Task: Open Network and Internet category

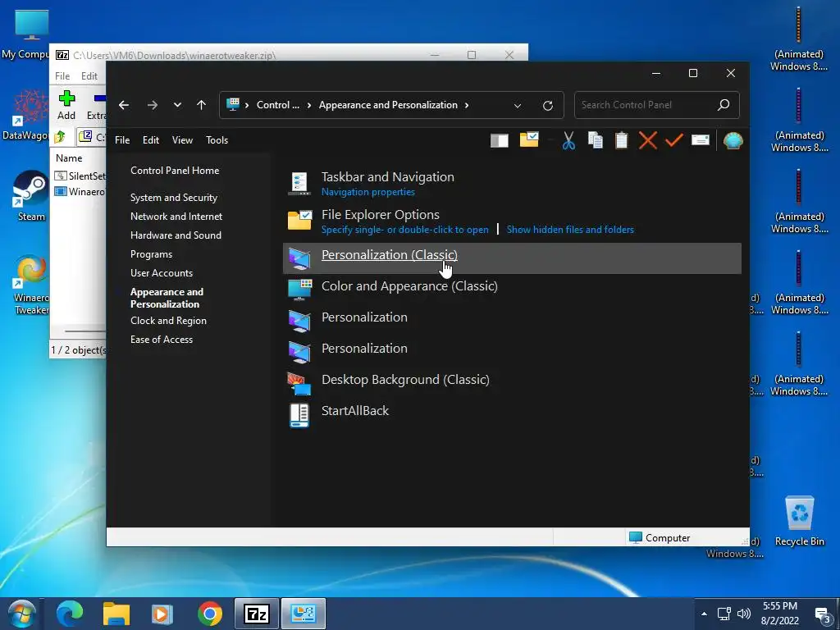Action: pos(176,217)
